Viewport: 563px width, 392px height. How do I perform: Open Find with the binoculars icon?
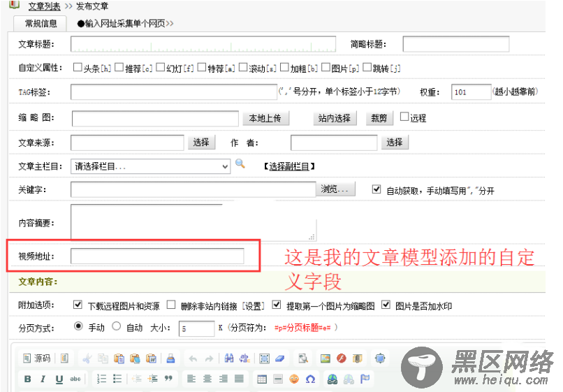228,358
